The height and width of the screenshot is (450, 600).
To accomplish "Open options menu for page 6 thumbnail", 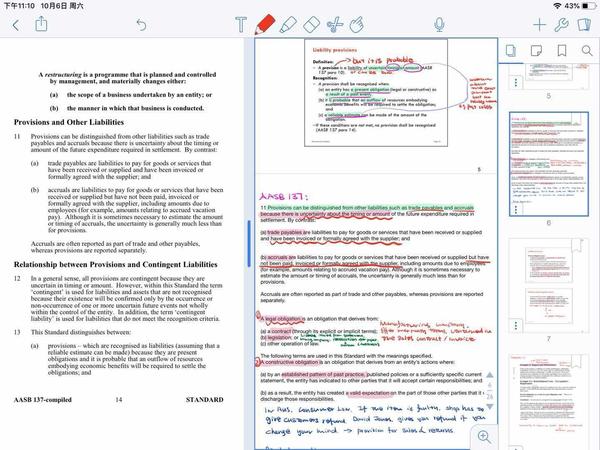I will [x=516, y=209].
